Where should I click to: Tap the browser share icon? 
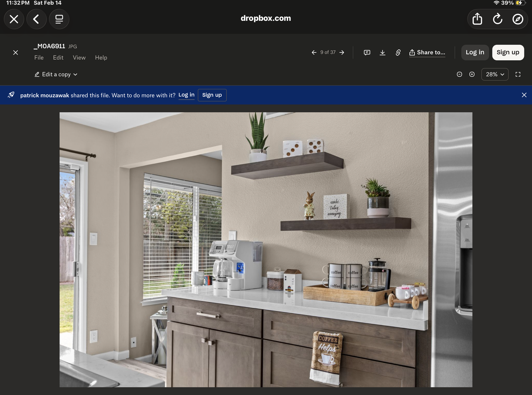tap(477, 19)
